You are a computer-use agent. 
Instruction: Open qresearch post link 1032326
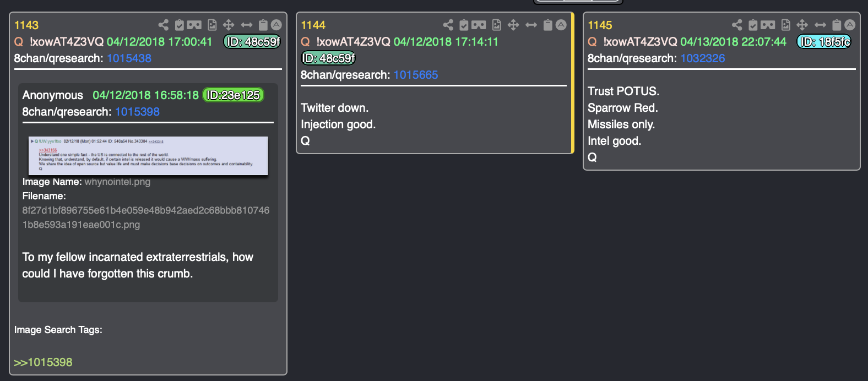tap(703, 58)
